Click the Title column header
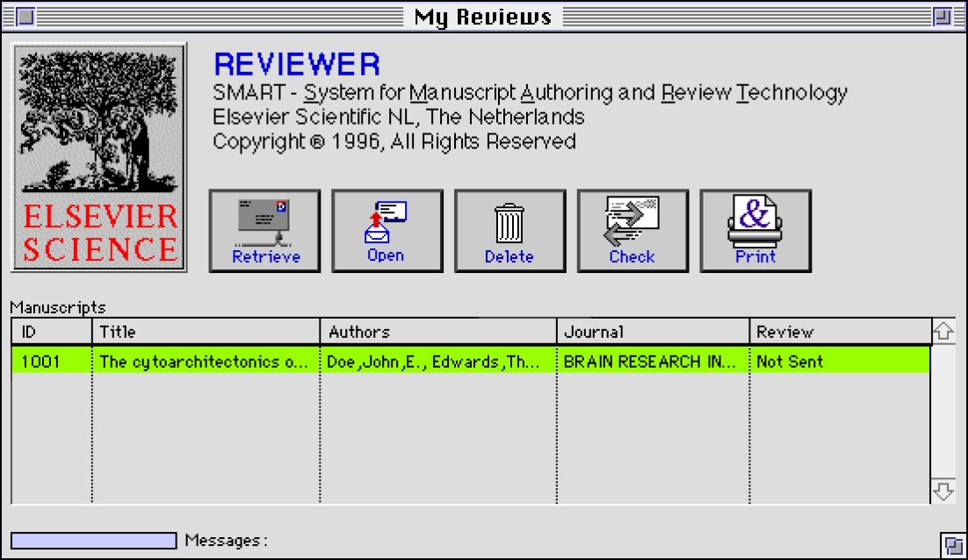Viewport: 968px width, 560px height. (206, 332)
